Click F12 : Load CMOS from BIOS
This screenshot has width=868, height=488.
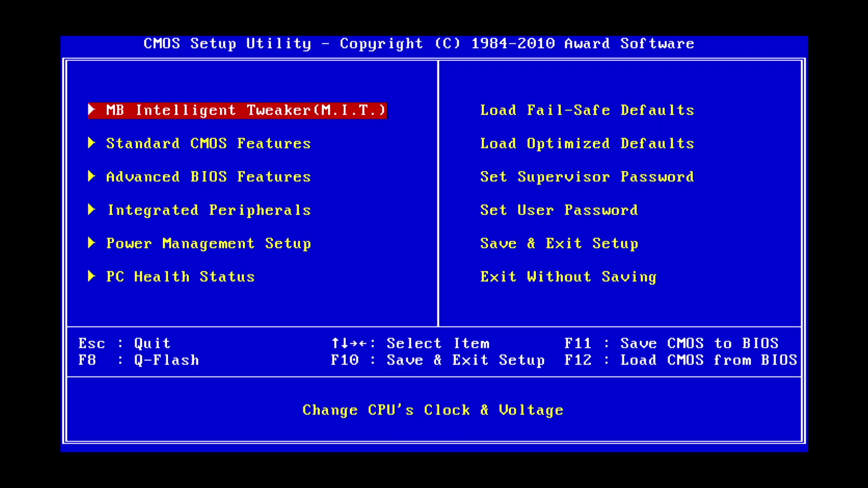pos(681,360)
